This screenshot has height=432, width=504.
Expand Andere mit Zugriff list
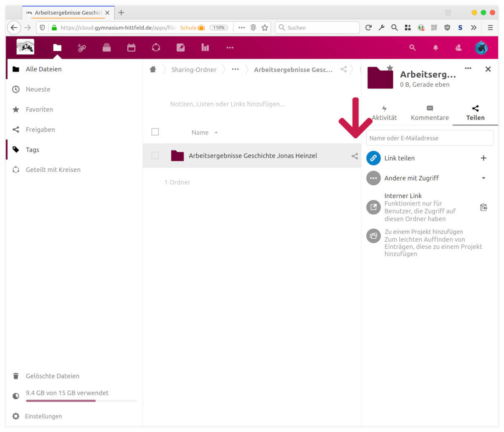(483, 178)
